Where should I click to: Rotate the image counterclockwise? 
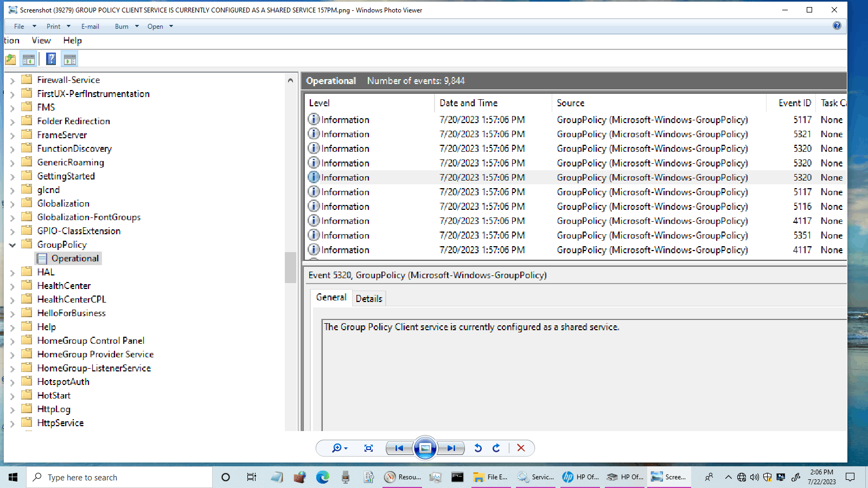pos(478,448)
